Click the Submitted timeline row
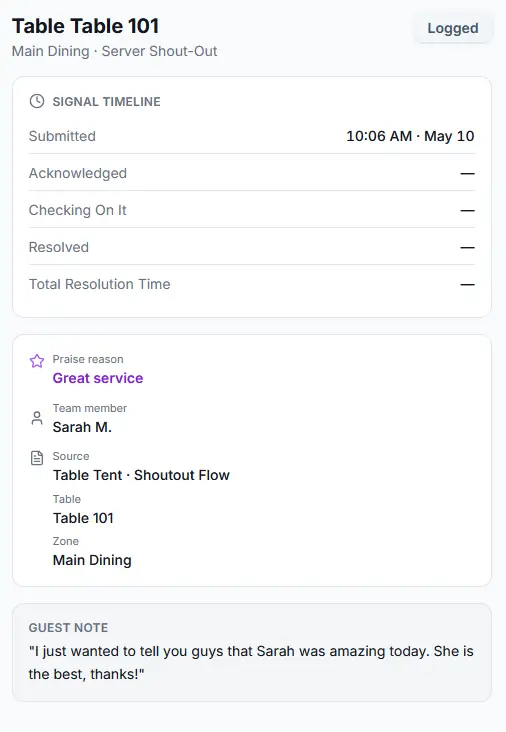Viewport: 506px width, 732px height. click(x=252, y=136)
